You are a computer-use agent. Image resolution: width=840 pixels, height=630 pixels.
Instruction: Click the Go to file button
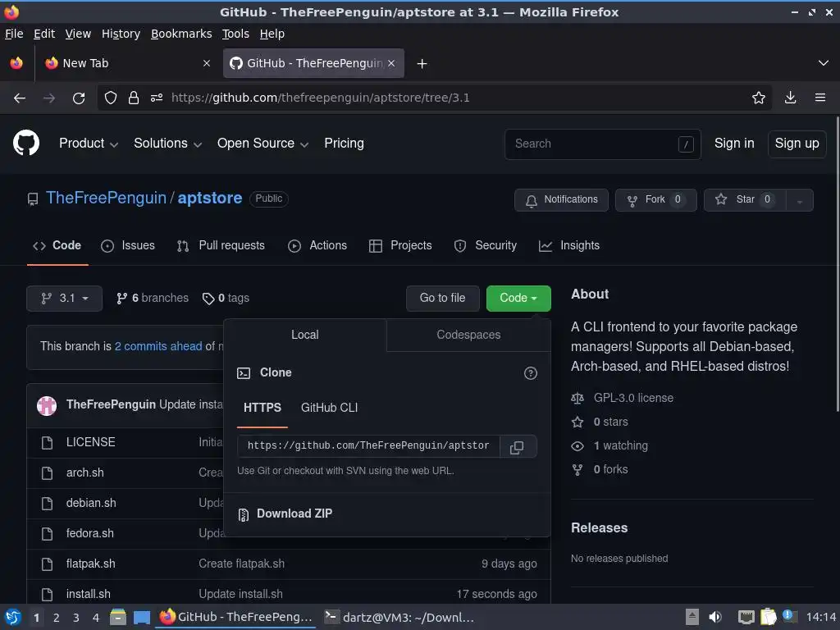click(442, 299)
